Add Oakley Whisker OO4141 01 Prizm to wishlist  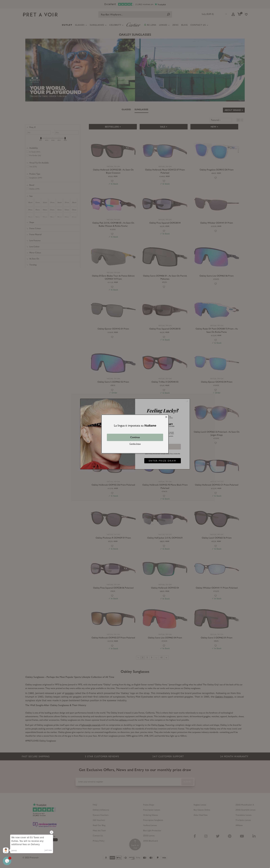point(216,231)
